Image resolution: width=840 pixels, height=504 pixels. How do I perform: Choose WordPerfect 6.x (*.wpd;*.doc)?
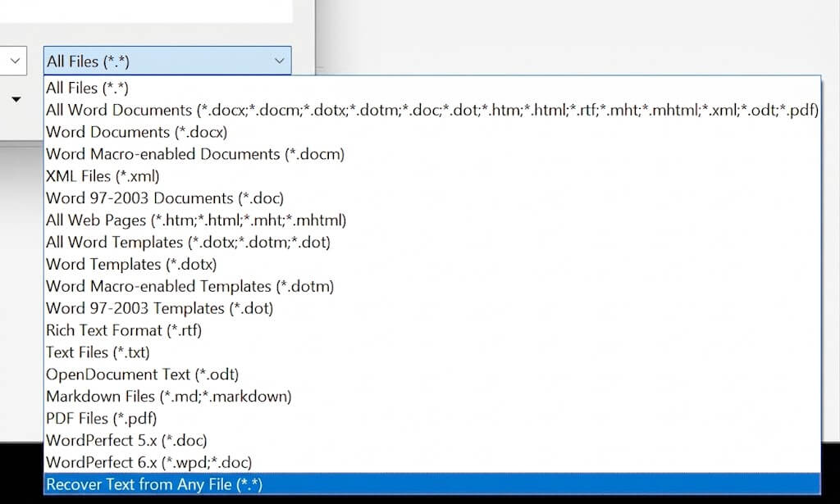[x=431, y=462]
